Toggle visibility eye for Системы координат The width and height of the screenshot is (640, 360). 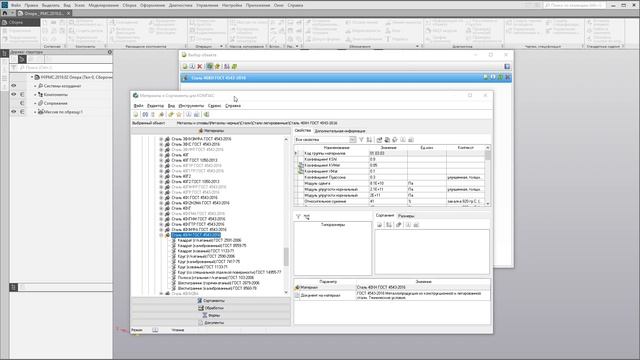[x=13, y=86]
